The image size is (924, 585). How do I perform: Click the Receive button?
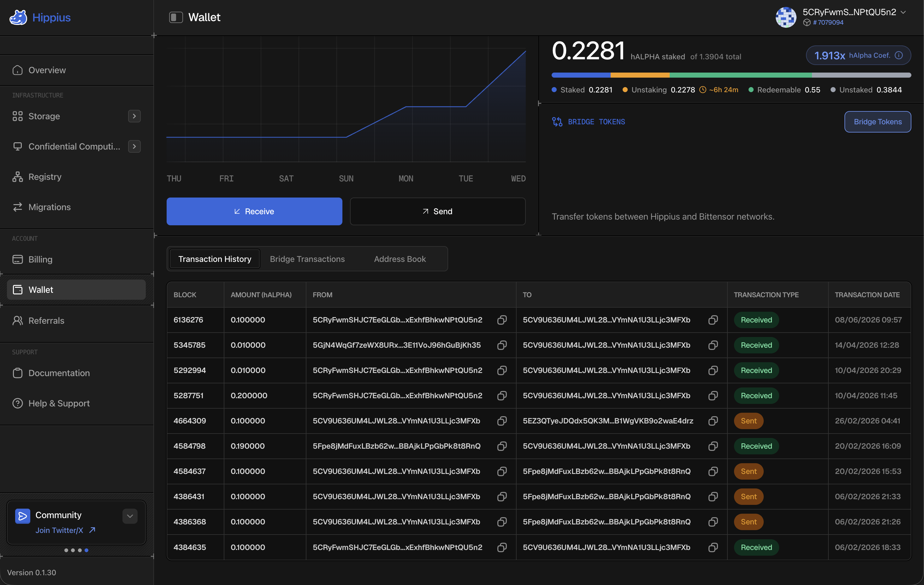coord(254,211)
